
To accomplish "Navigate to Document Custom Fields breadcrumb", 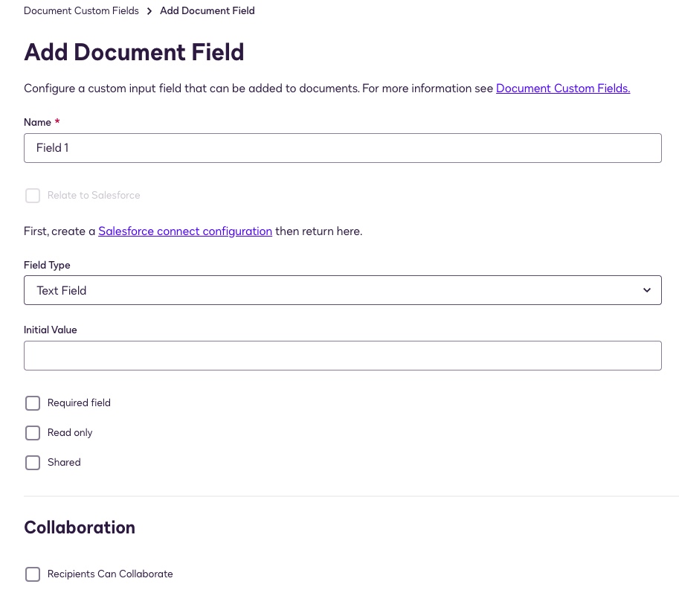I will tap(81, 10).
